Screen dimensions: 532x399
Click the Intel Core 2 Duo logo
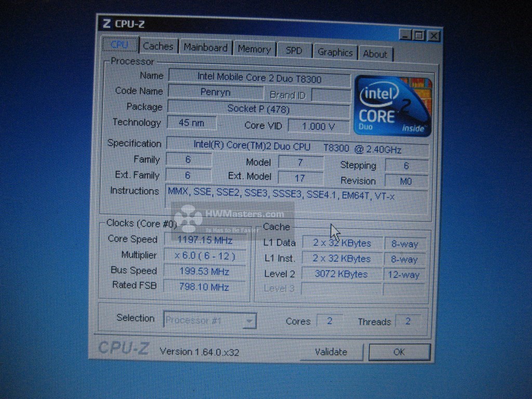click(x=393, y=106)
